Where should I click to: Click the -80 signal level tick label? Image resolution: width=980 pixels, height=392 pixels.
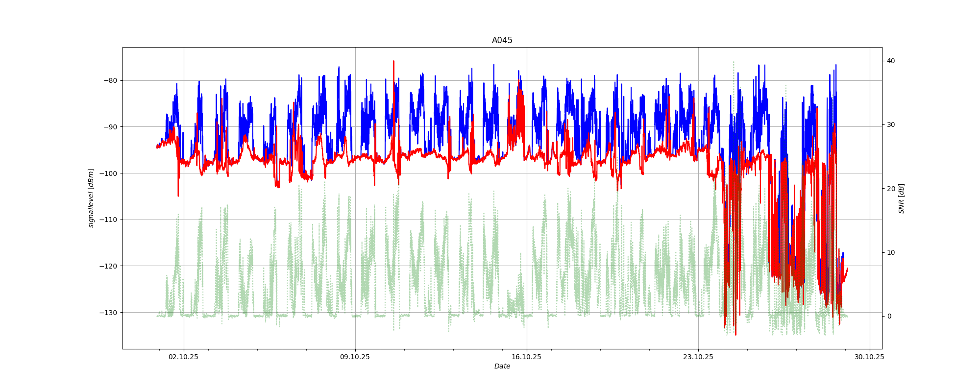pyautogui.click(x=110, y=81)
